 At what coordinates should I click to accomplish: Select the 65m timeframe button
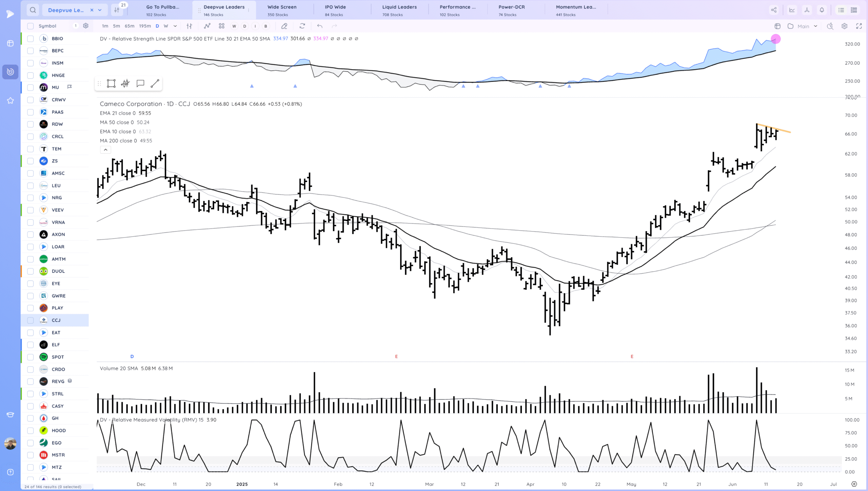coord(130,26)
